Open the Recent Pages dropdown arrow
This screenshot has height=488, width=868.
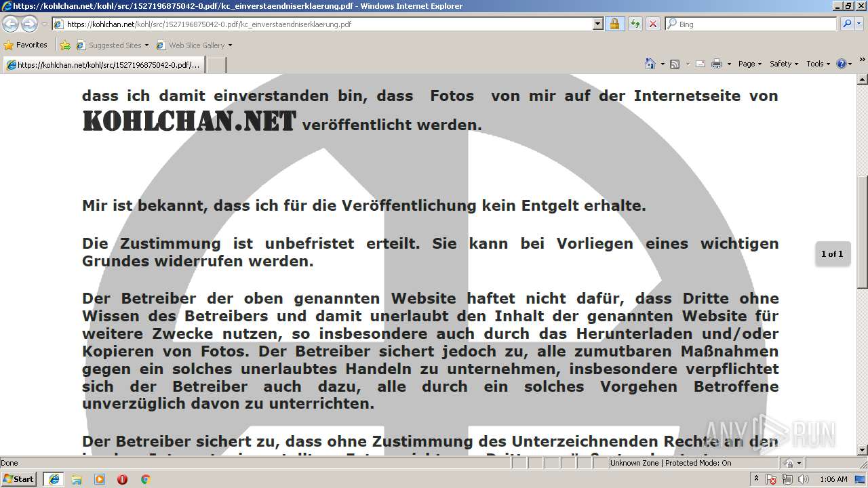click(44, 24)
